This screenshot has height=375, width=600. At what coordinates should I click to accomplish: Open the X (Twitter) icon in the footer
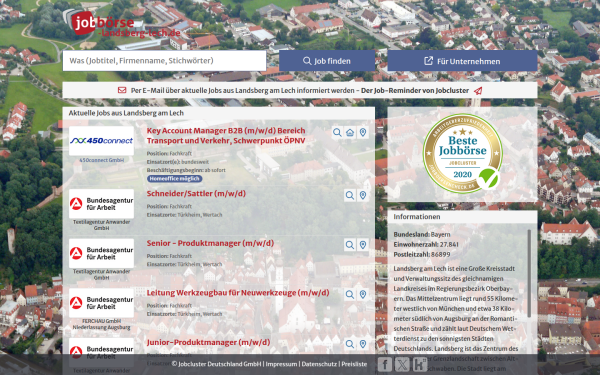coord(402,364)
